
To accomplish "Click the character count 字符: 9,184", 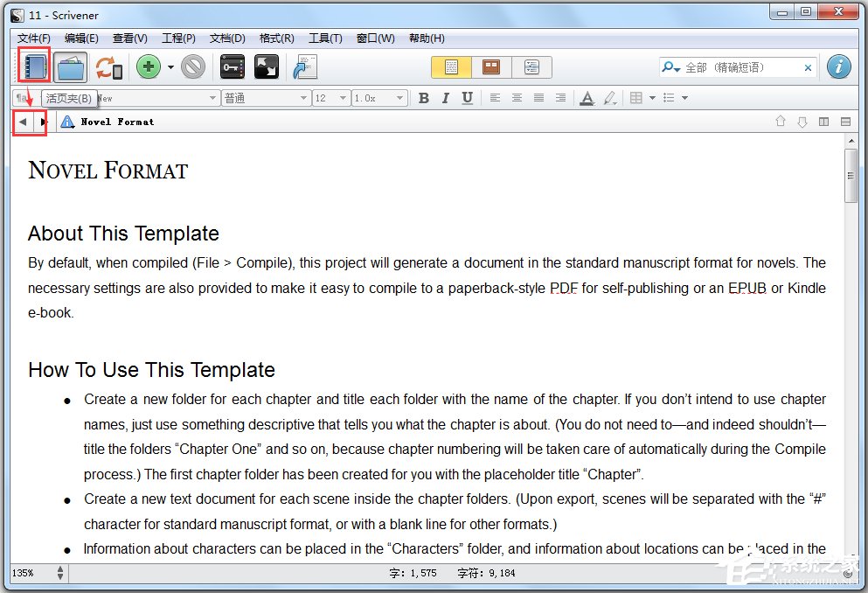I will click(x=487, y=573).
